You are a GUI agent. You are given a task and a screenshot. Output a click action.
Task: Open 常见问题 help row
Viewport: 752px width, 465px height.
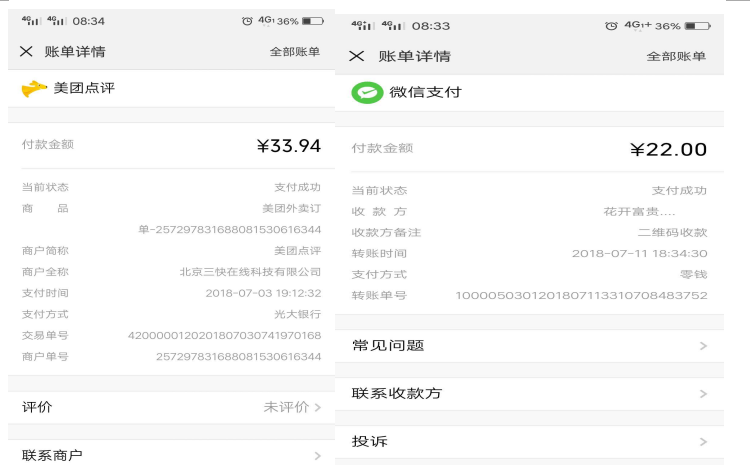tap(529, 345)
